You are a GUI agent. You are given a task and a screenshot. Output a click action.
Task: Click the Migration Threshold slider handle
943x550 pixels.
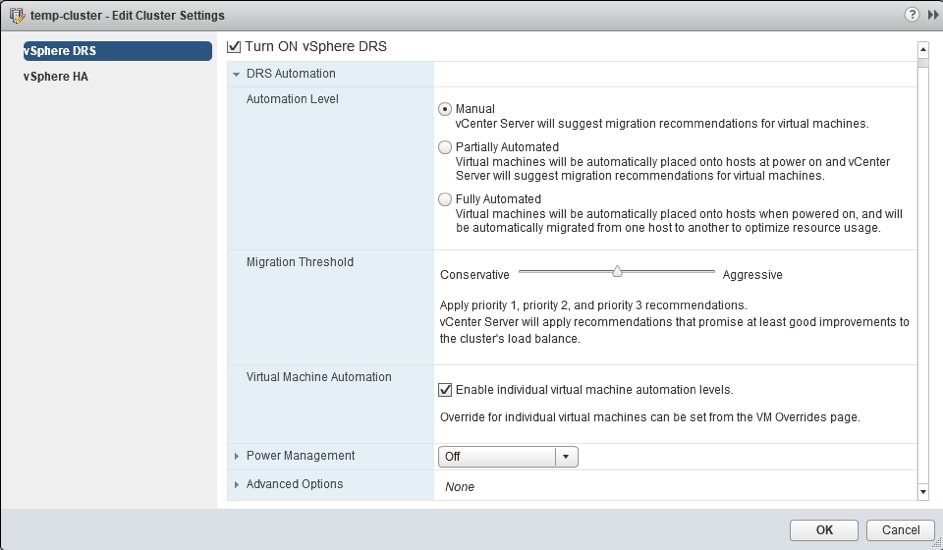617,271
